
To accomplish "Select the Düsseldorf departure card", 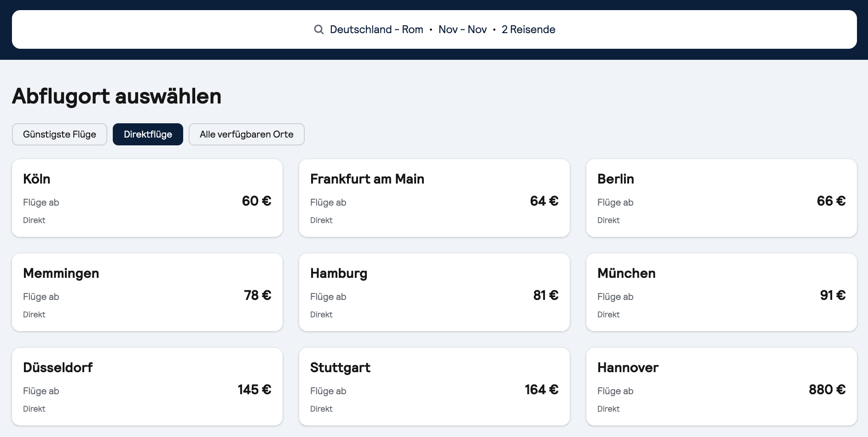I will [x=147, y=387].
